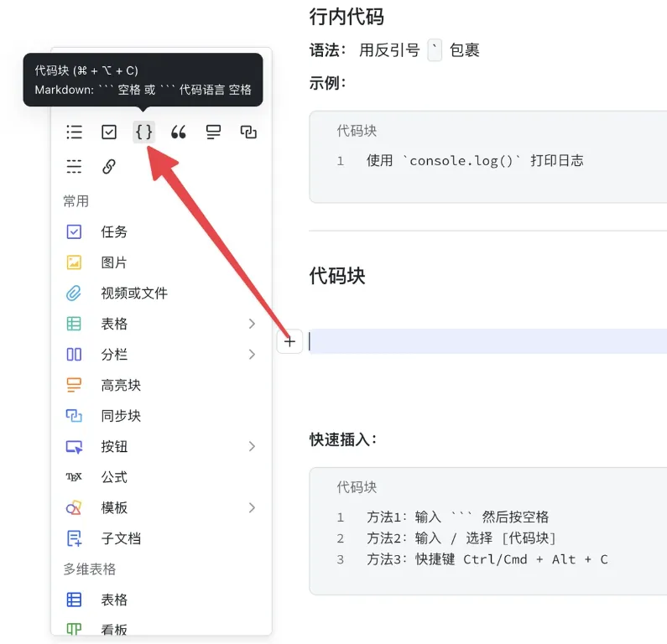The height and width of the screenshot is (644, 667).
Task: Select 分栏 menu entry
Action: pos(161,354)
